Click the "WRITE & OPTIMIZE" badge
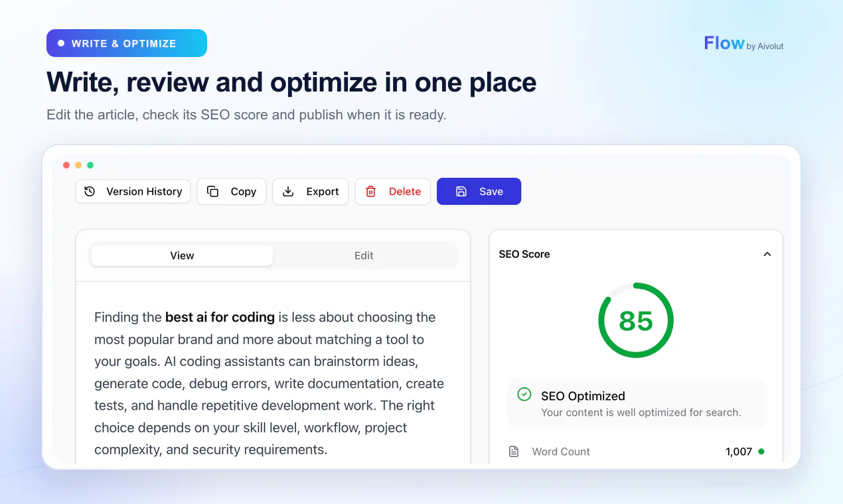The width and height of the screenshot is (843, 504). (127, 43)
